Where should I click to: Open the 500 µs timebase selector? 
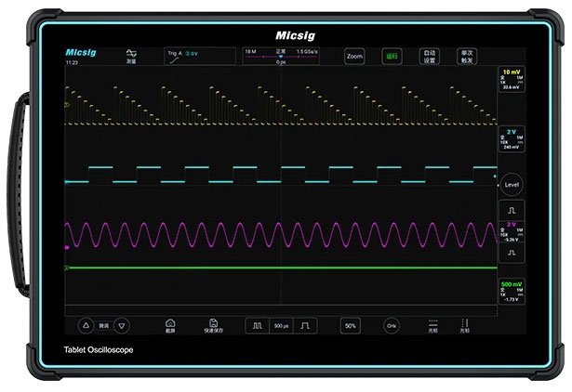click(282, 326)
